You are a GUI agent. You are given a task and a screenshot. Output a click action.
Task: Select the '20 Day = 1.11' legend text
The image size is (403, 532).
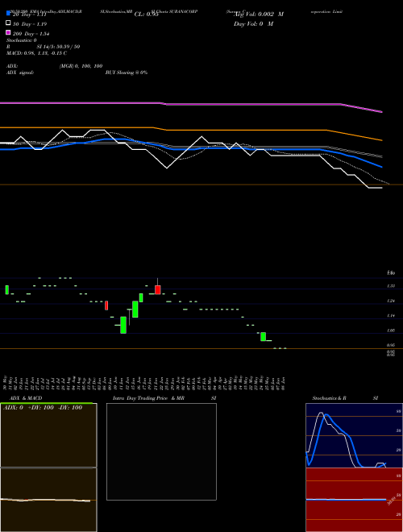click(29, 15)
